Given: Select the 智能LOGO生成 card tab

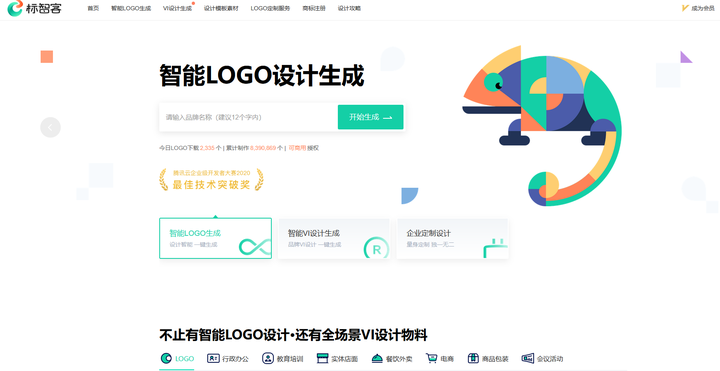Looking at the screenshot, I should click(215, 238).
